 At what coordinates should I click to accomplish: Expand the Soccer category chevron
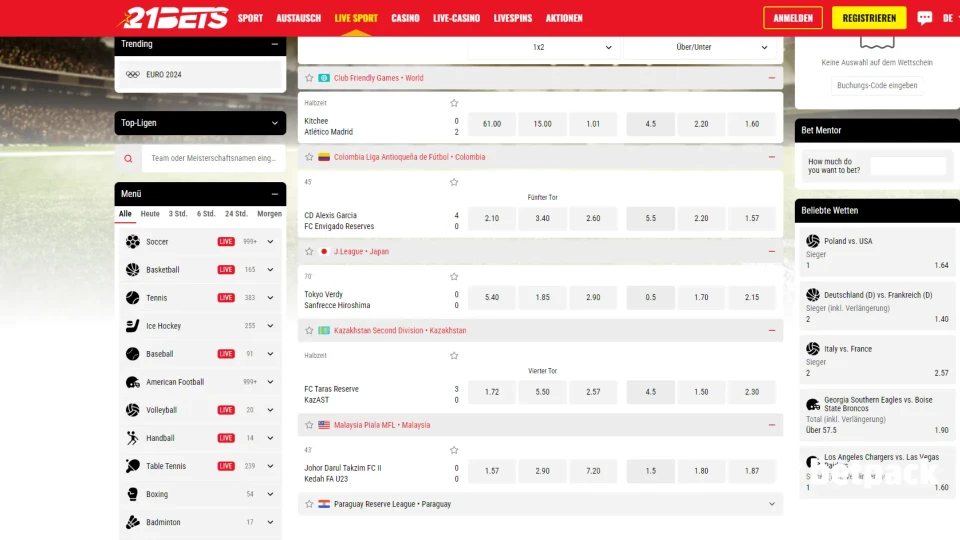[x=270, y=241]
